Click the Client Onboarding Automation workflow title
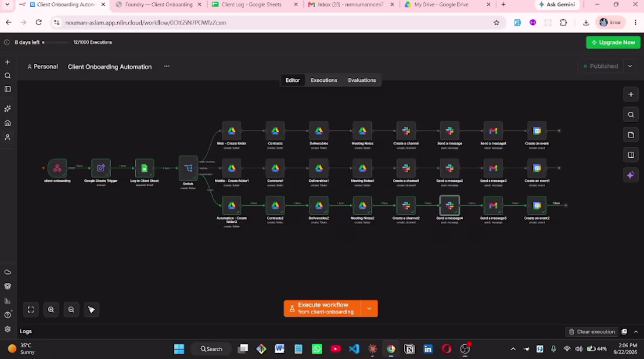Viewport: 644px width, 359px height. coord(109,67)
